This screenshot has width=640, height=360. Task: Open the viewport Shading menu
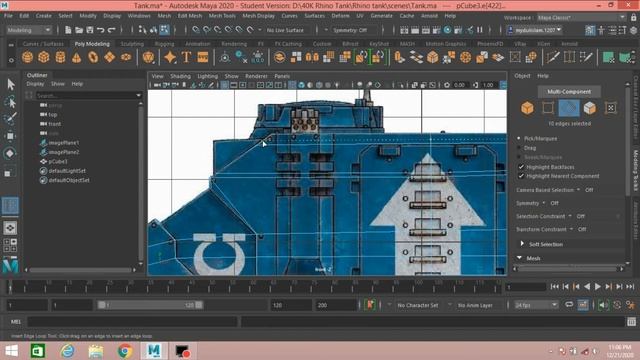click(x=180, y=76)
